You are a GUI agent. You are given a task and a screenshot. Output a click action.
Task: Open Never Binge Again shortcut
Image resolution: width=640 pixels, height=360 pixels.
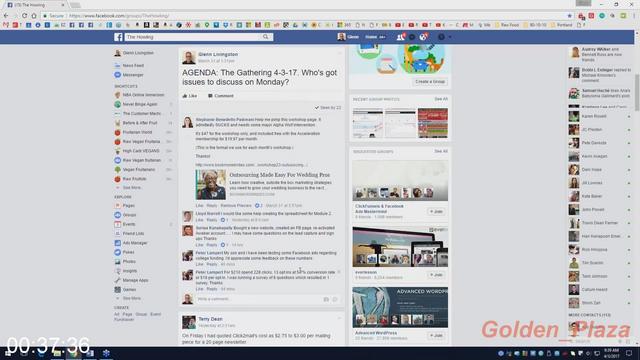(140, 104)
